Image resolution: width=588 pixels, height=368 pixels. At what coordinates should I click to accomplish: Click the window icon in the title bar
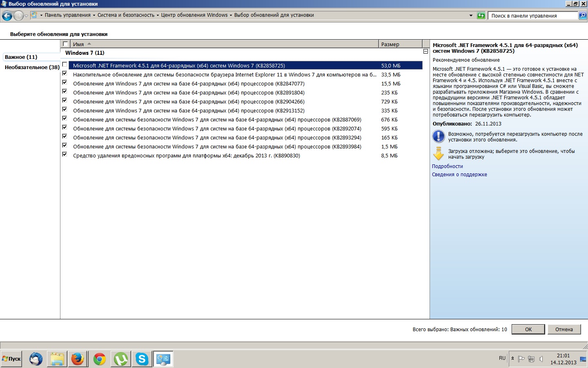click(x=4, y=4)
